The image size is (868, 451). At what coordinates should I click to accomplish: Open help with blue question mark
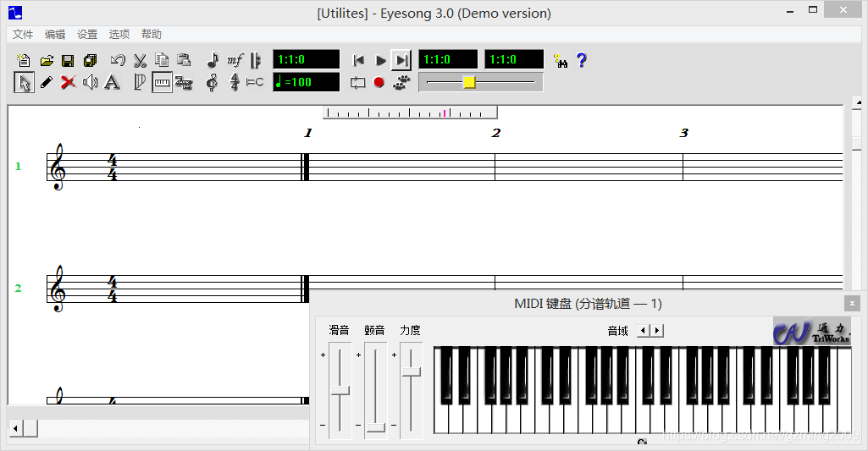[581, 60]
